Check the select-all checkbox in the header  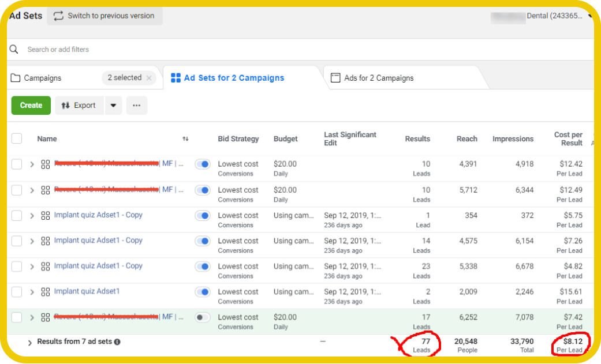pyautogui.click(x=17, y=138)
